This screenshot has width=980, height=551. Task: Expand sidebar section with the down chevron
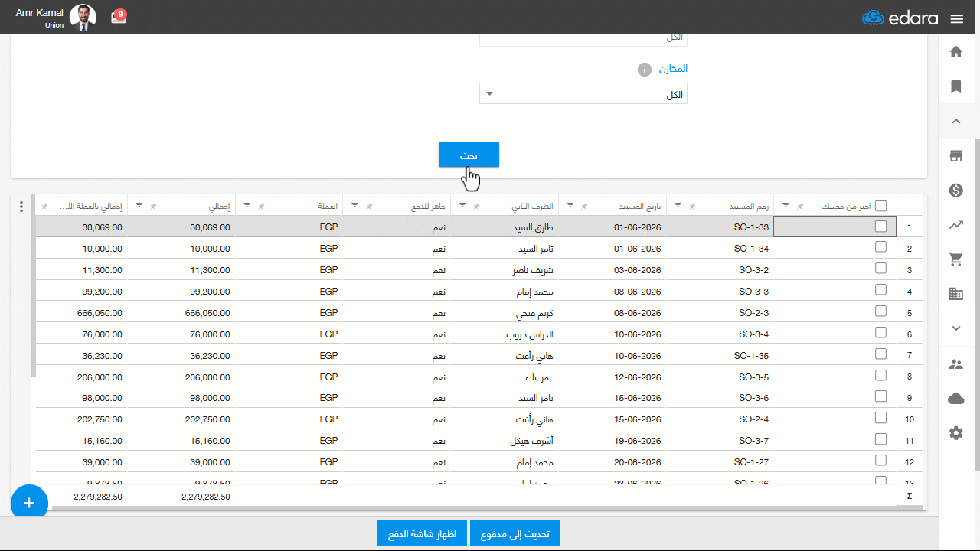click(x=955, y=328)
